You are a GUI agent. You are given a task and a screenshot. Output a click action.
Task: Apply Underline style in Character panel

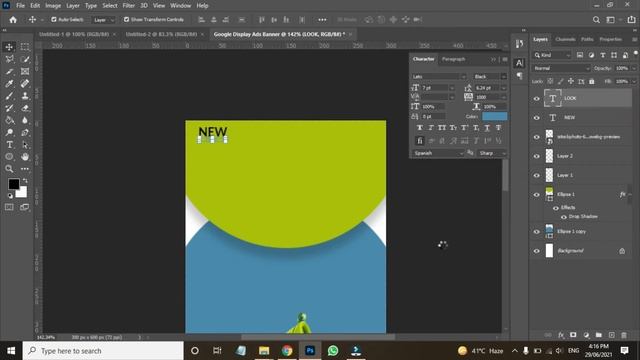(487, 128)
